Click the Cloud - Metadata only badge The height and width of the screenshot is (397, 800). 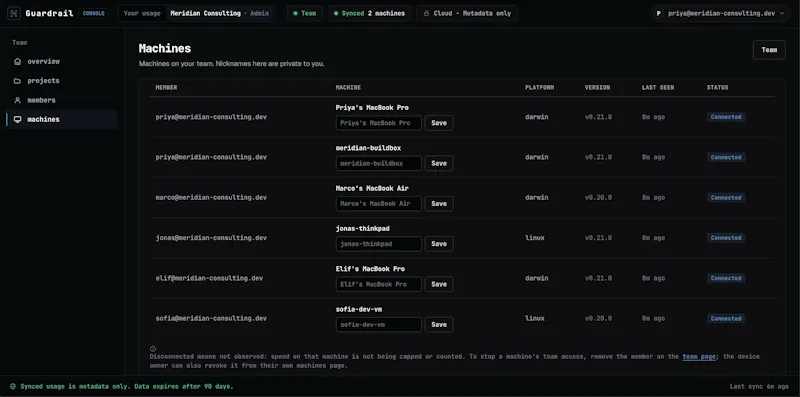pos(467,13)
